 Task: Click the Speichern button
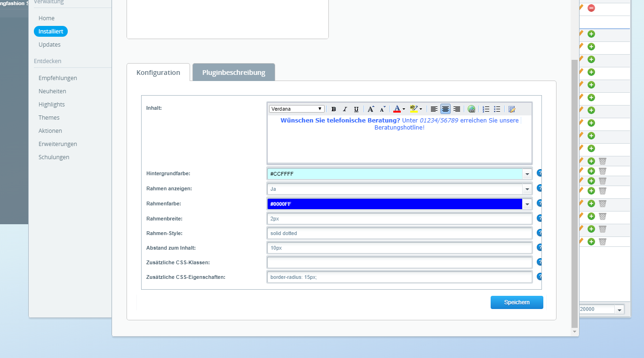pos(517,302)
